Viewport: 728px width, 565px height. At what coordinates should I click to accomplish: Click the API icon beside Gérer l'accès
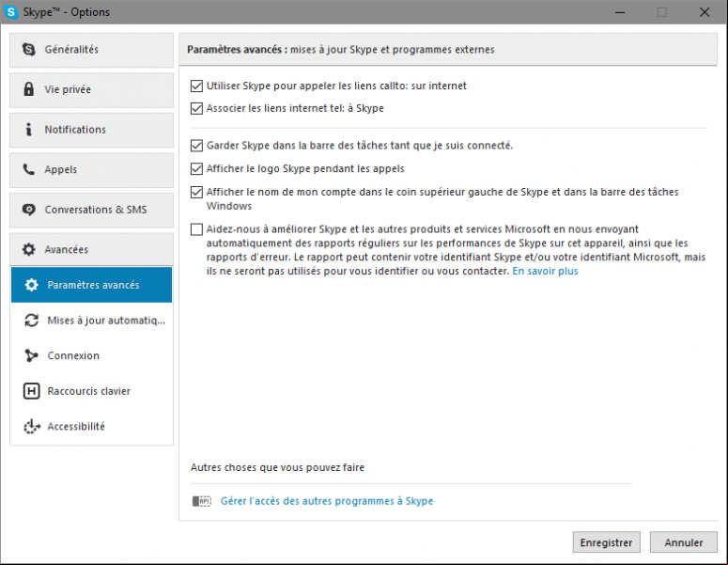202,501
